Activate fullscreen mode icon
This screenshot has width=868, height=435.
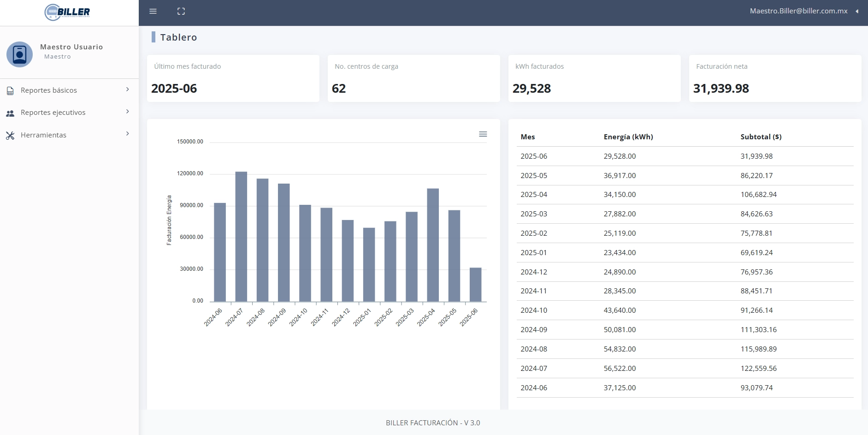click(181, 11)
